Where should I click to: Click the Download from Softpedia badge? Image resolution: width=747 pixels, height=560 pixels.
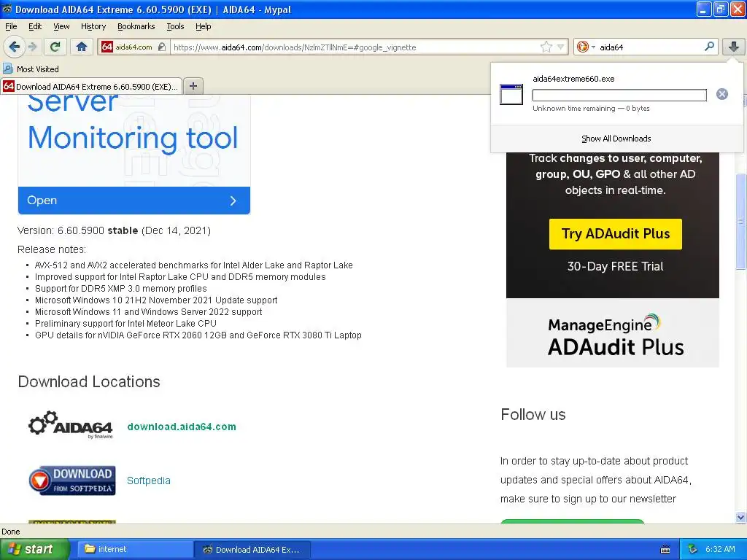tap(72, 481)
